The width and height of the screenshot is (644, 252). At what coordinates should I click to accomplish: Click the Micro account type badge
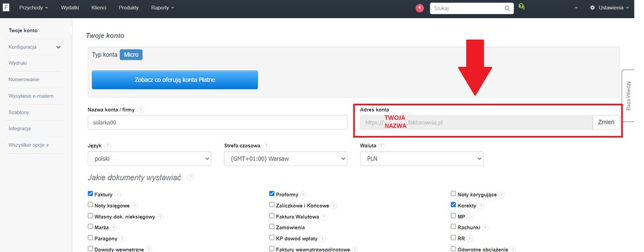point(131,55)
